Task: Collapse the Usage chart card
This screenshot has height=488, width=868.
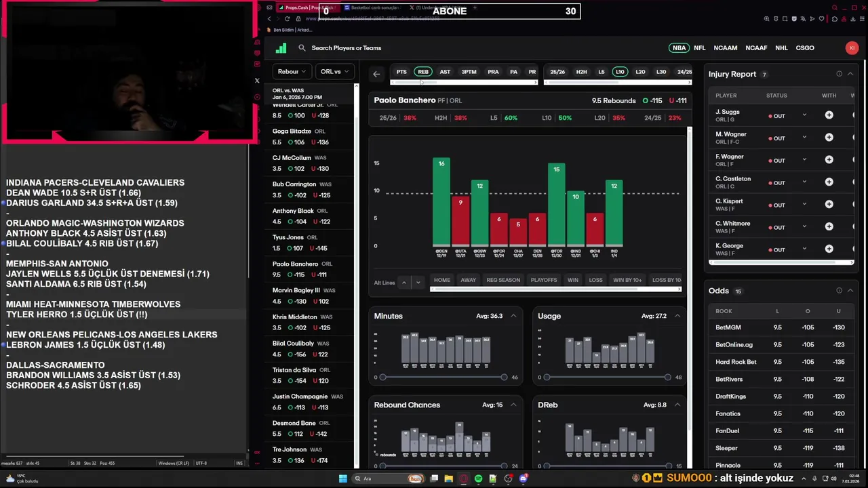Action: [x=677, y=316]
